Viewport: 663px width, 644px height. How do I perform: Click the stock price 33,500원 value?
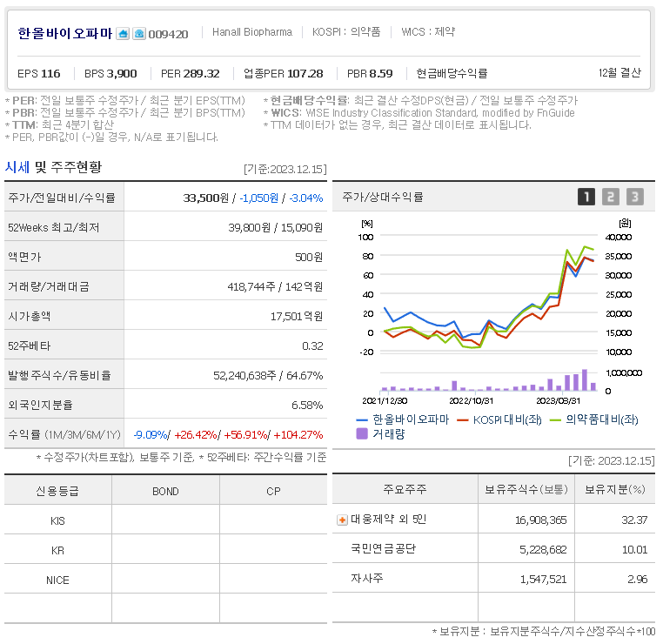pos(206,198)
